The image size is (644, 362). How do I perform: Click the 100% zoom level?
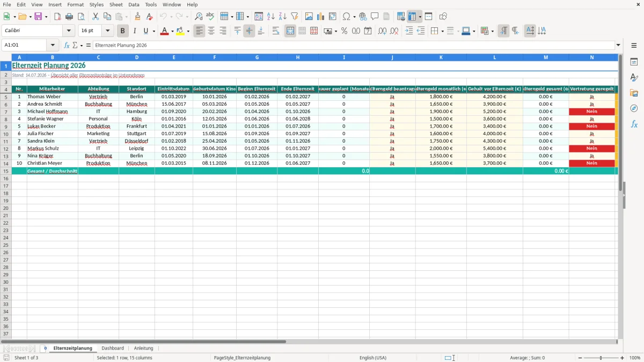[x=635, y=358]
